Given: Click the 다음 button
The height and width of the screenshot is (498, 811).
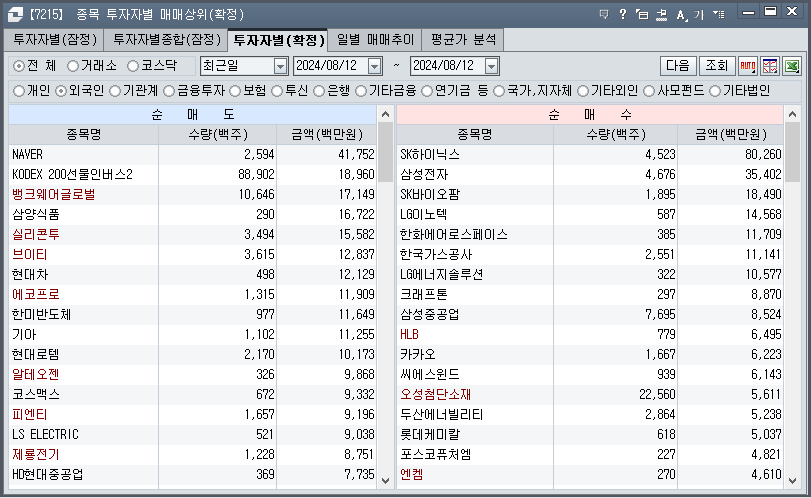Looking at the screenshot, I should click(x=678, y=66).
